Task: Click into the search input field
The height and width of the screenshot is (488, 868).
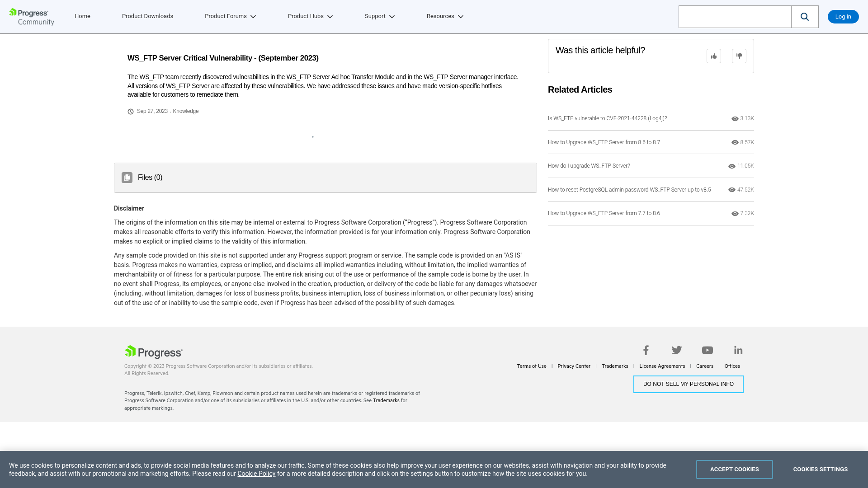Action: pyautogui.click(x=735, y=17)
